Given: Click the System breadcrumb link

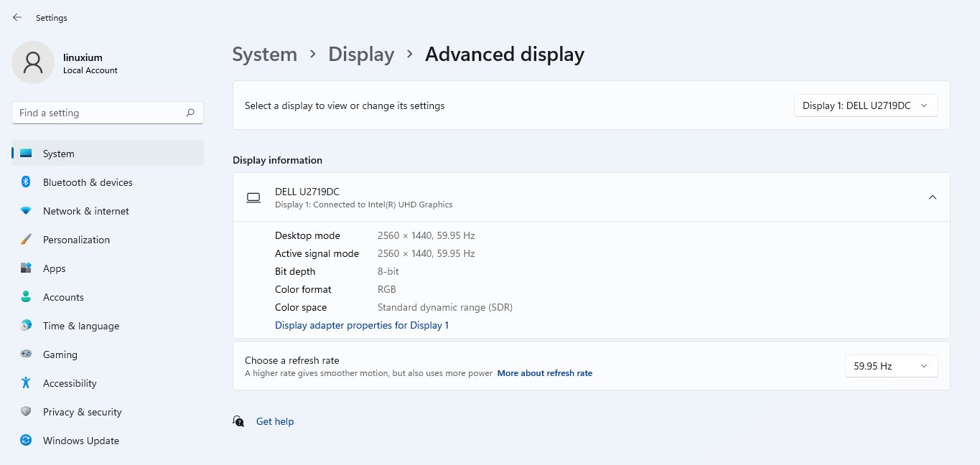Looking at the screenshot, I should tap(265, 55).
